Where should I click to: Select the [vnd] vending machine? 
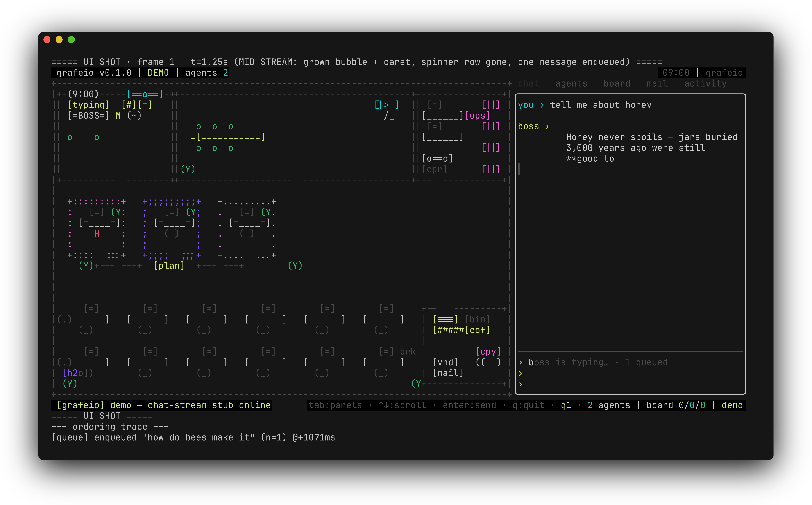coord(445,362)
